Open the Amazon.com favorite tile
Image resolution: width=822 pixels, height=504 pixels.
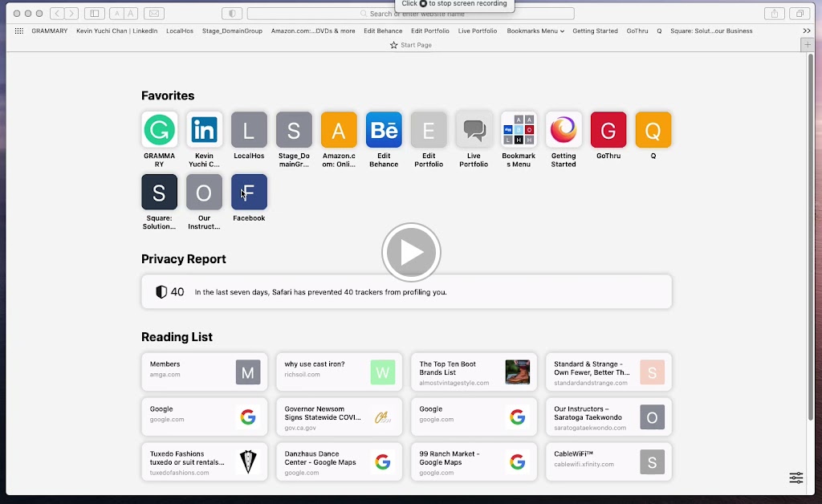pyautogui.click(x=339, y=129)
